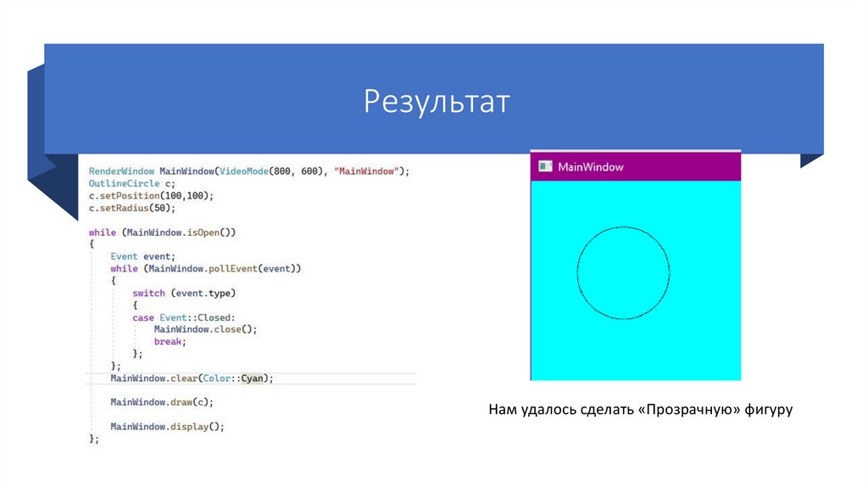Click the code line "Event event;"
This screenshot has width=868, height=487.
click(x=142, y=256)
